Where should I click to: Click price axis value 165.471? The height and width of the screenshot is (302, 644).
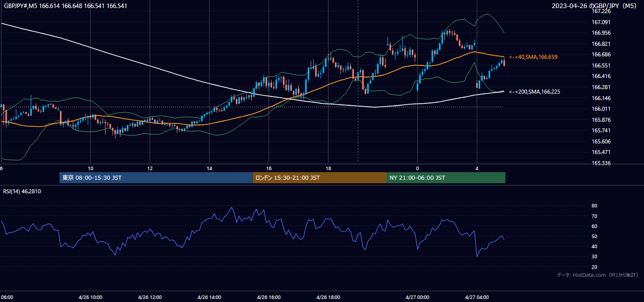601,152
